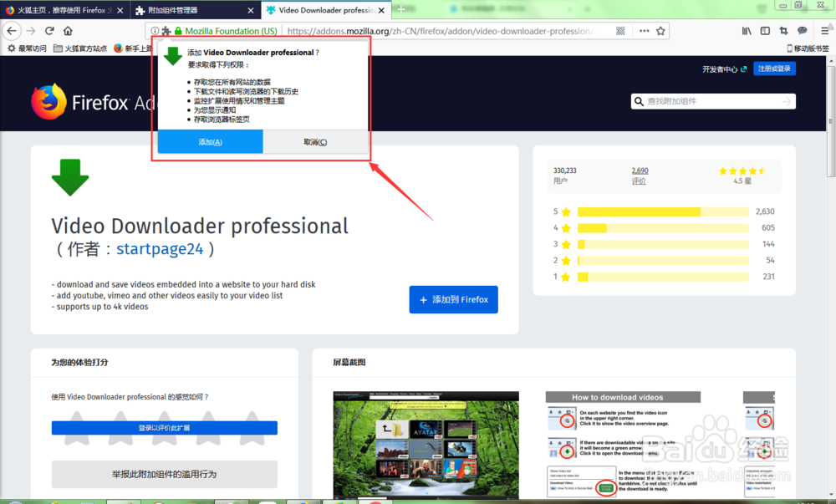Image resolution: width=836 pixels, height=504 pixels.
Task: Click the Mozilla Foundation (US) identity label
Action: (x=231, y=31)
